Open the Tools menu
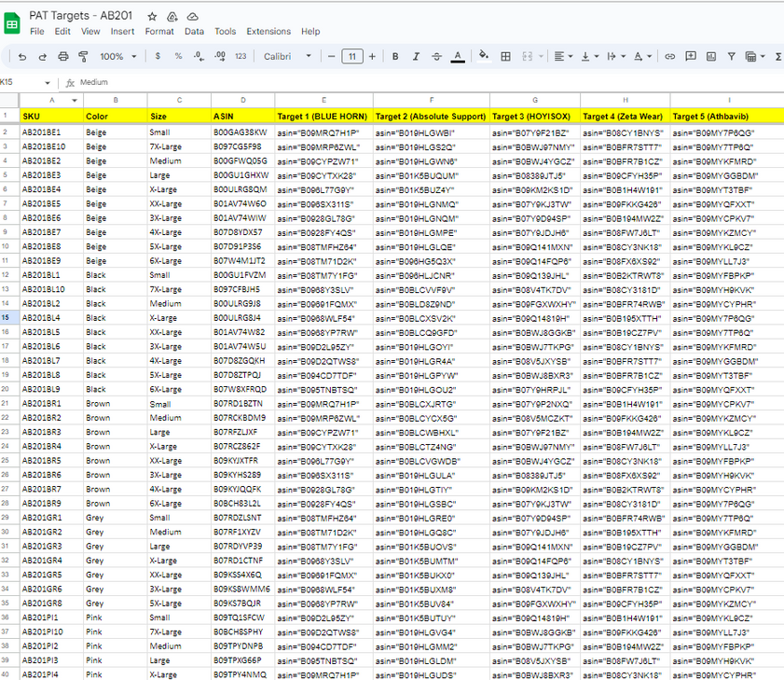 [225, 31]
